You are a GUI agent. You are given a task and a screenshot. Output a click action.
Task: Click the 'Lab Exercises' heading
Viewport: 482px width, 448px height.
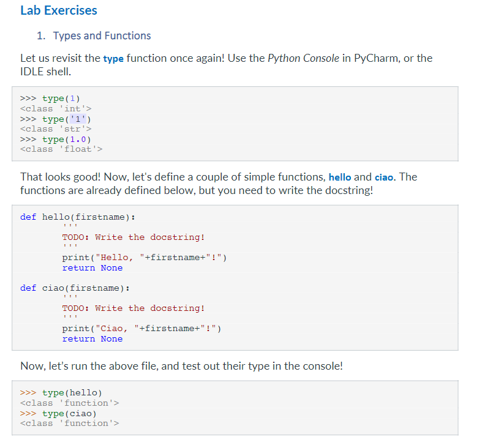59,10
